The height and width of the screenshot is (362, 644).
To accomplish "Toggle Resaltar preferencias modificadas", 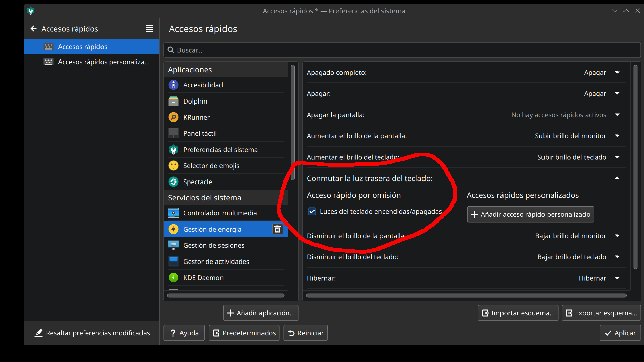I will 92,333.
